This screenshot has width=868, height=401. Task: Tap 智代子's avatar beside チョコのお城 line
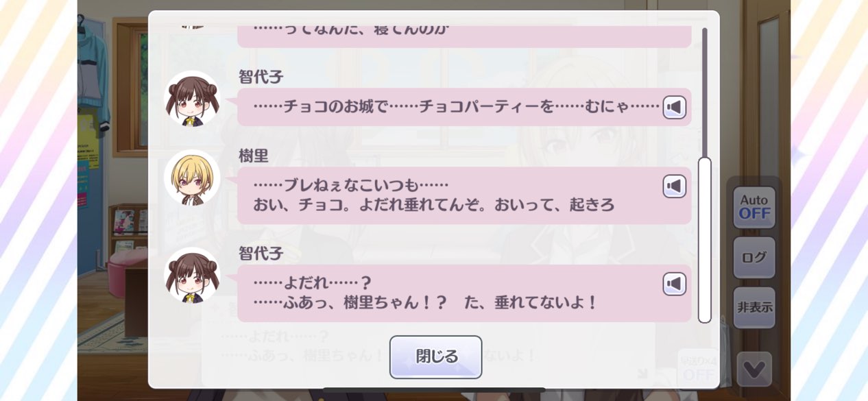[192, 99]
